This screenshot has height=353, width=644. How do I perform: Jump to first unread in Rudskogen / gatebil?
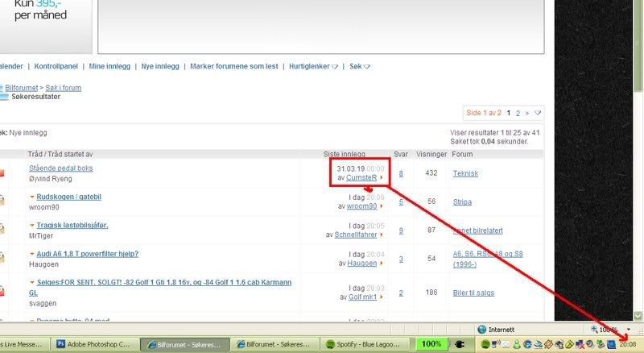point(32,197)
